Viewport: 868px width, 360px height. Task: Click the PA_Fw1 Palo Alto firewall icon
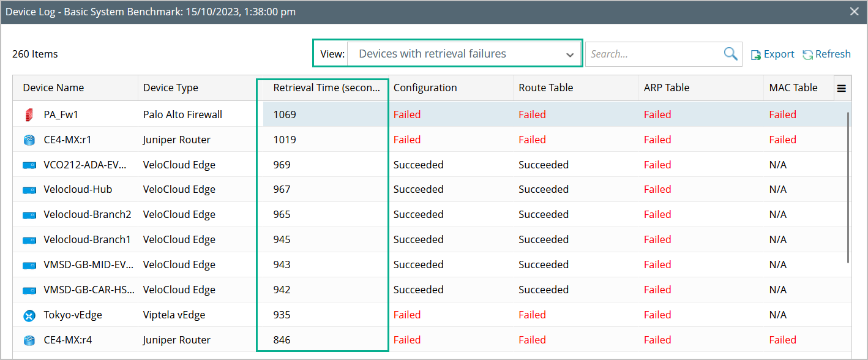[29, 114]
